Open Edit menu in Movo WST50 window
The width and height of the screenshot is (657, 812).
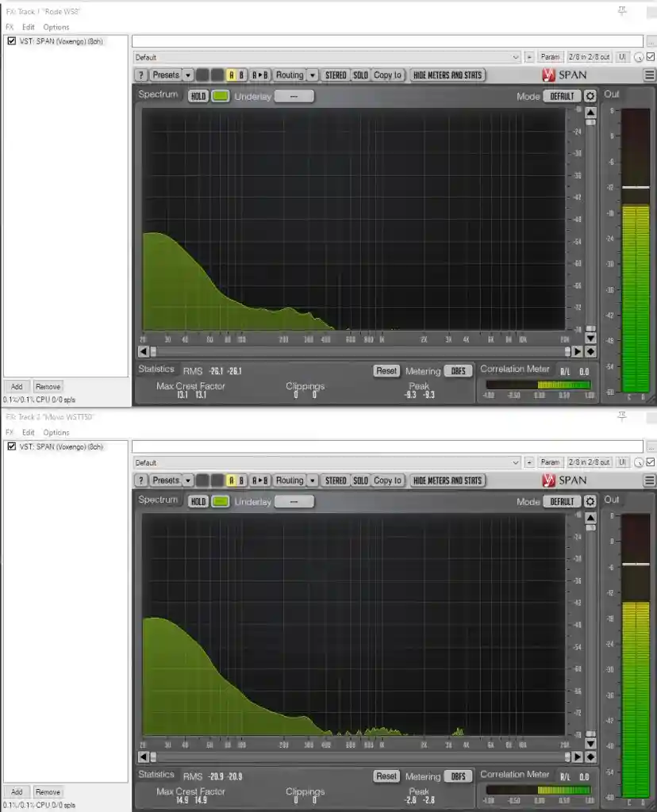(28, 432)
